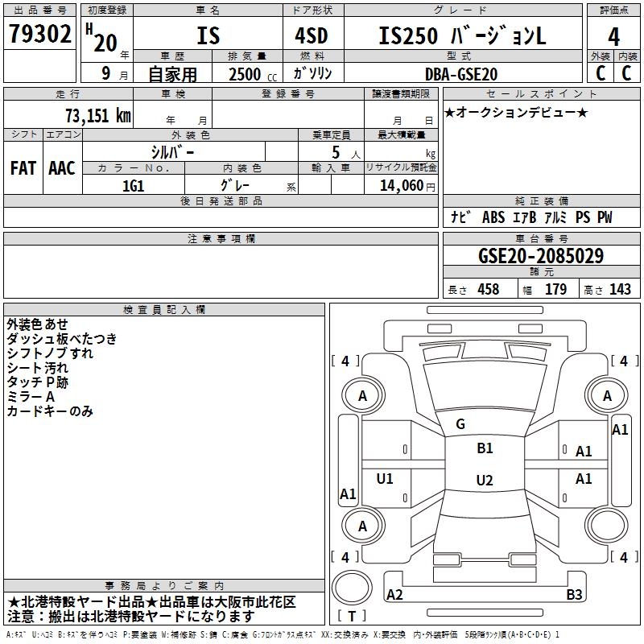
Task: Select the B1 roof mark on diagram
Action: 485,448
